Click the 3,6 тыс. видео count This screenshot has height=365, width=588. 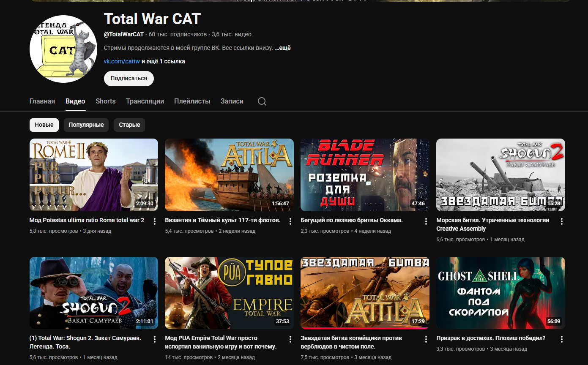(232, 34)
